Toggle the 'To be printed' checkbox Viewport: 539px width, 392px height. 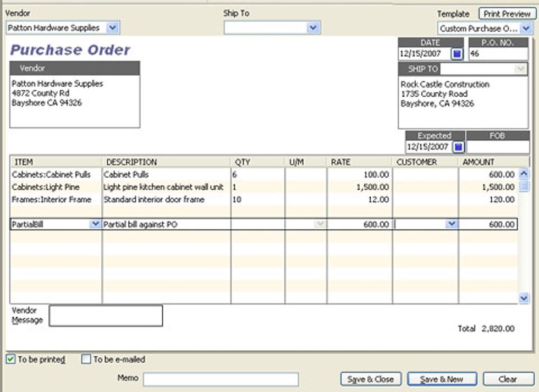pyautogui.click(x=11, y=360)
